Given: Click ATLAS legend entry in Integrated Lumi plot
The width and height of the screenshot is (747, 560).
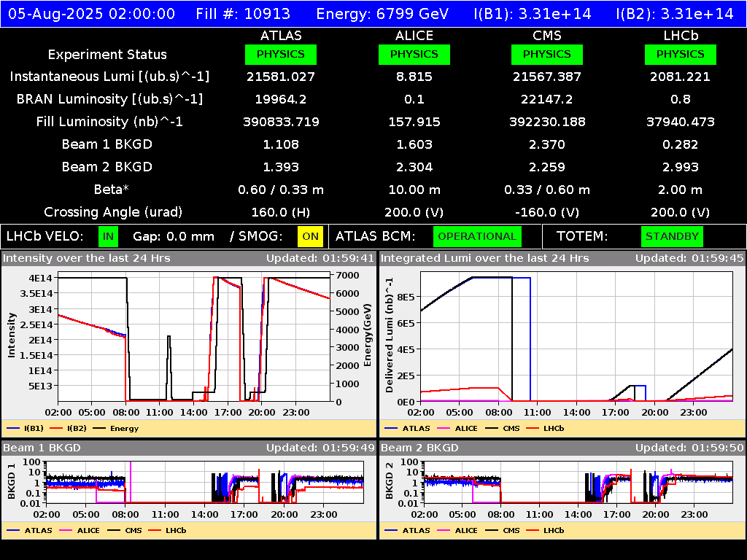Looking at the screenshot, I should [407, 428].
